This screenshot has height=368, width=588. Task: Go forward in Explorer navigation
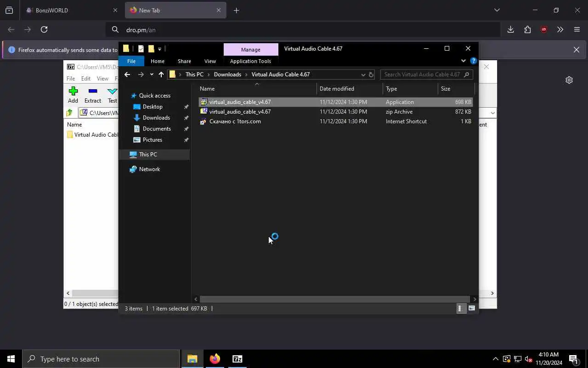pos(141,75)
